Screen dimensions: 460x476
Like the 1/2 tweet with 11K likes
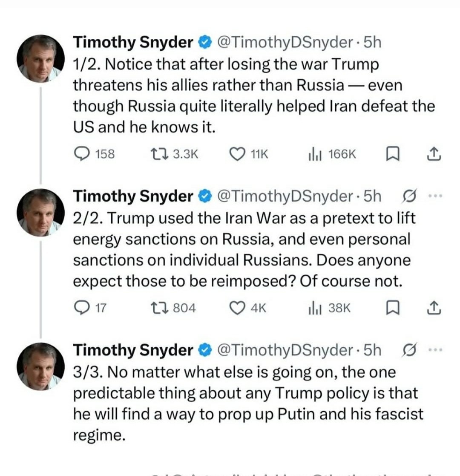238,154
